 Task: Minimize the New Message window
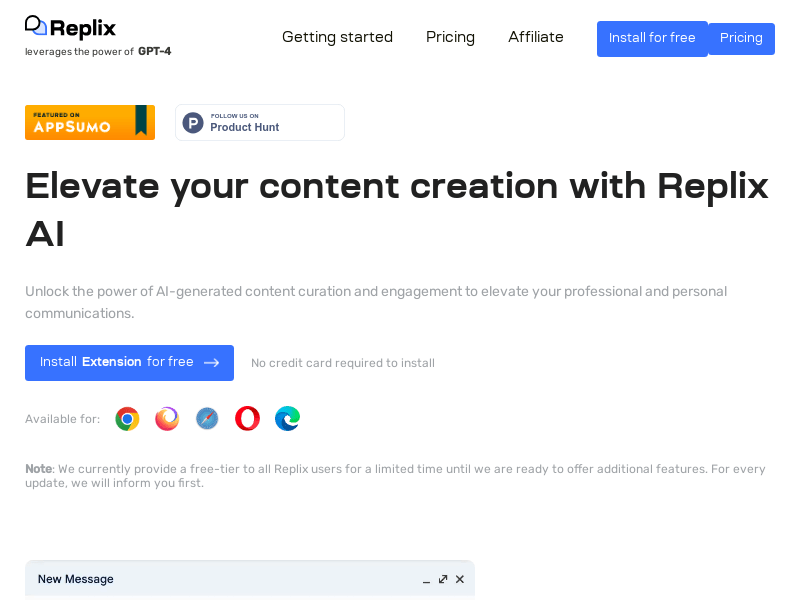(426, 580)
